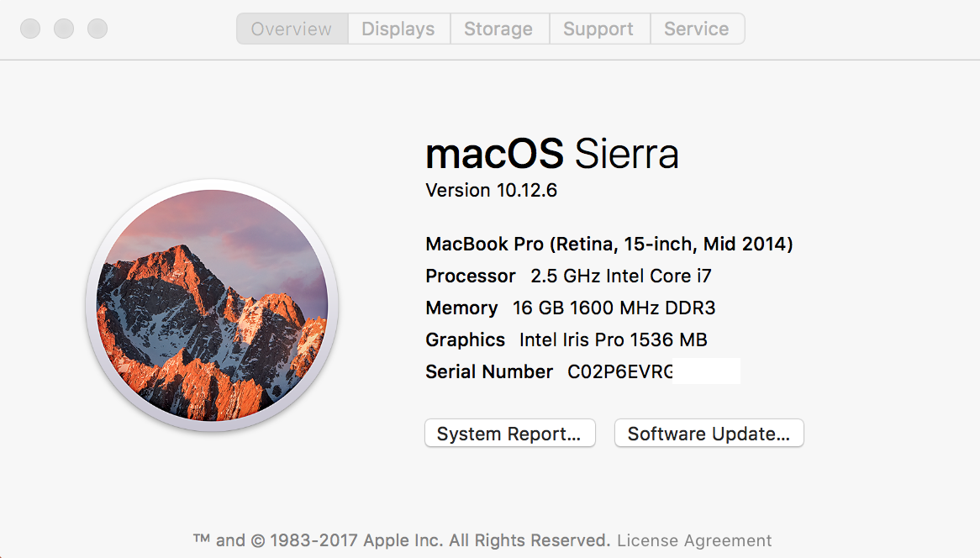This screenshot has width=980, height=558.
Task: Switch to the Overview tab
Action: (x=292, y=29)
